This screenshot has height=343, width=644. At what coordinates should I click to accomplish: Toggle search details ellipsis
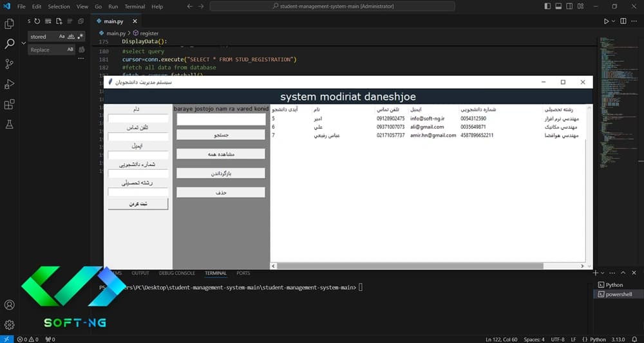click(81, 59)
